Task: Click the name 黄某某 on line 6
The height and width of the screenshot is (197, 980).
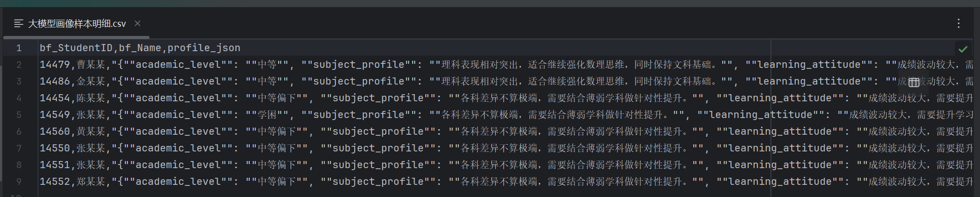Action: point(91,131)
